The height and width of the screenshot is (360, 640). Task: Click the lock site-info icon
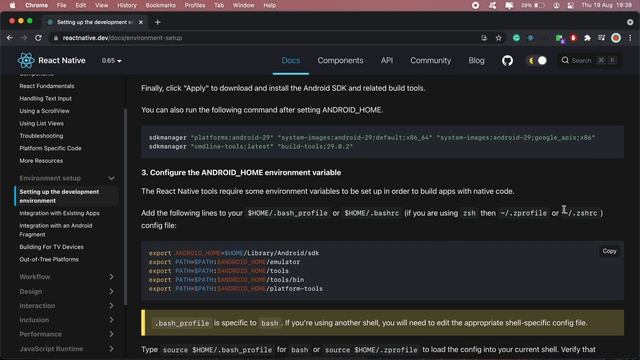tap(56, 38)
